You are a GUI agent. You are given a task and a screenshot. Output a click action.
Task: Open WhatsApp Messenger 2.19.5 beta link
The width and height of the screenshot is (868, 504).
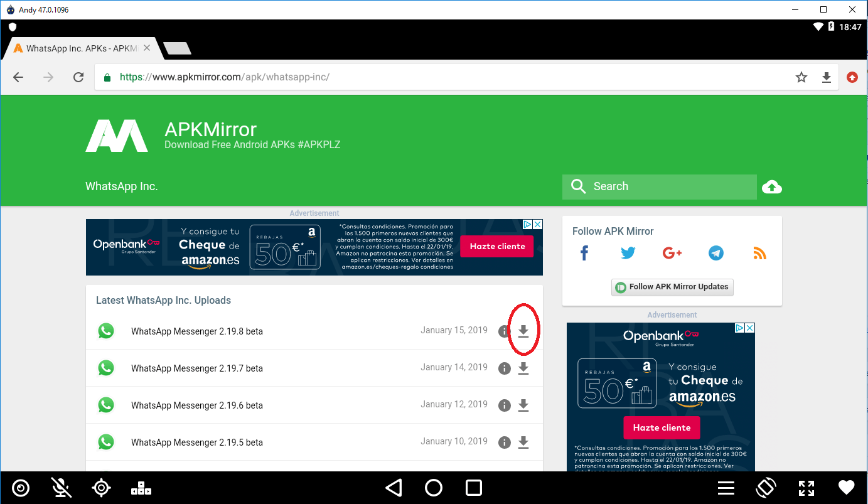point(197,442)
